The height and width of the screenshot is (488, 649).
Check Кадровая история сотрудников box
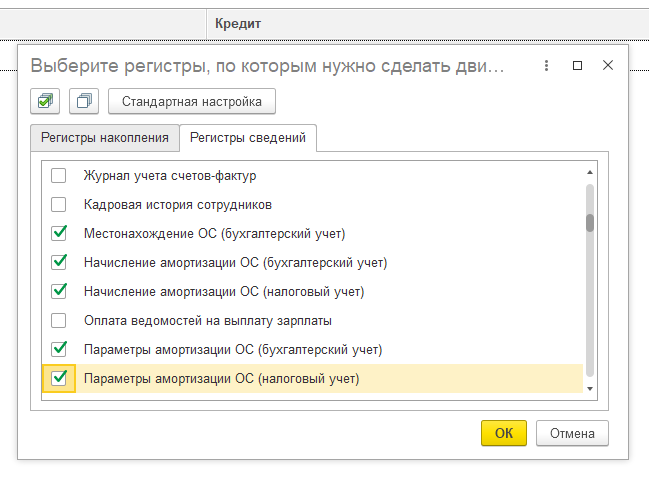(x=58, y=204)
